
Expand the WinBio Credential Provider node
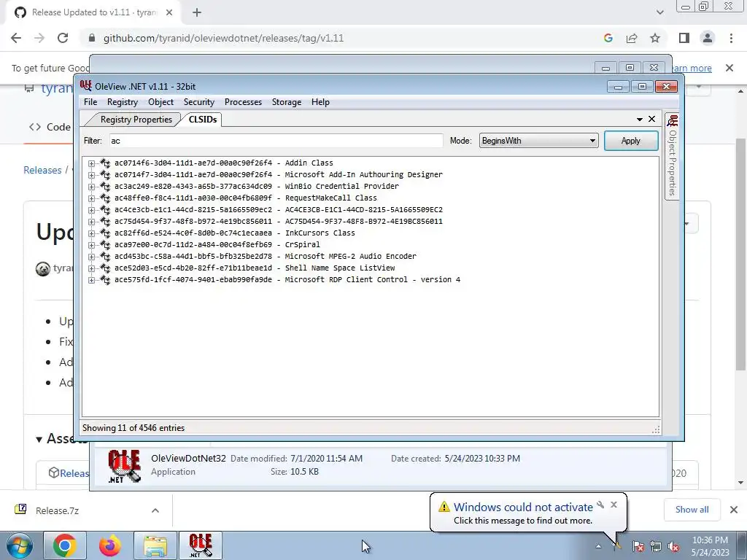91,187
